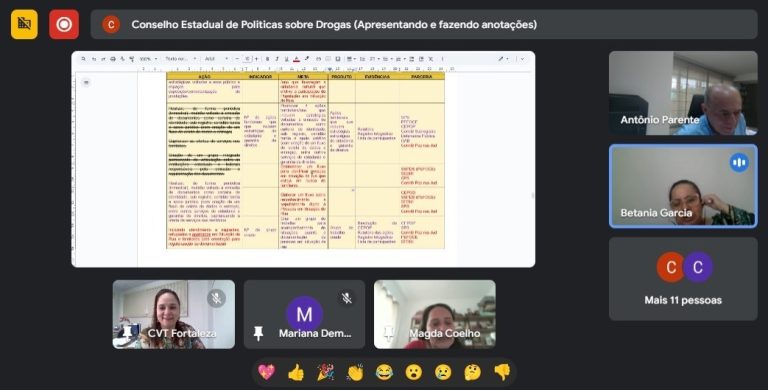Send the thumbs down reaction
This screenshot has height=390, width=768.
coord(502,372)
